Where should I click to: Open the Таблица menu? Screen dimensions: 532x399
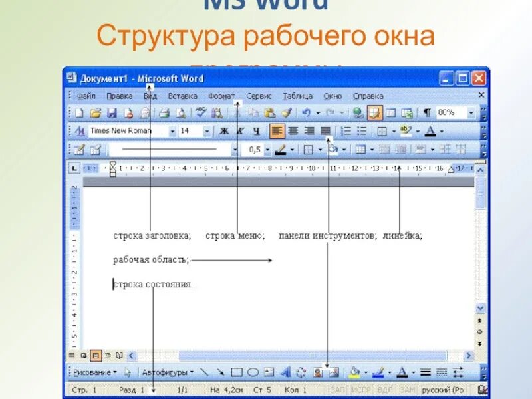pos(297,96)
